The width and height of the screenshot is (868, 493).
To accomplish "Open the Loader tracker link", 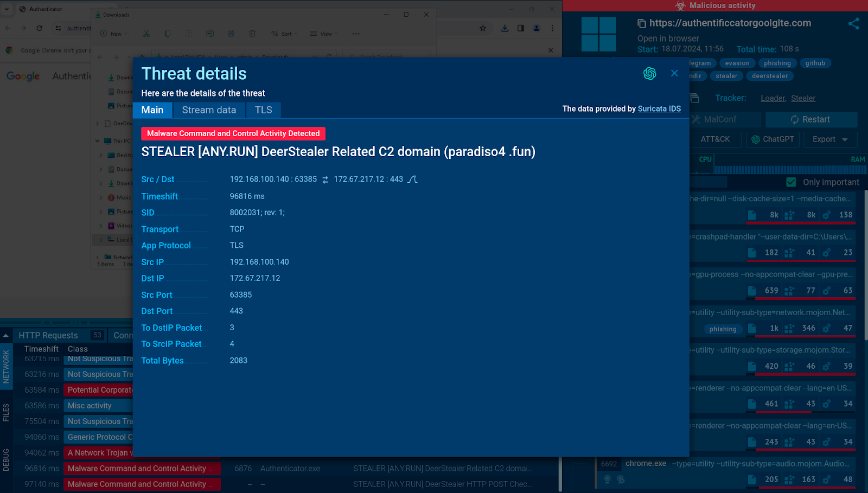I will point(773,98).
